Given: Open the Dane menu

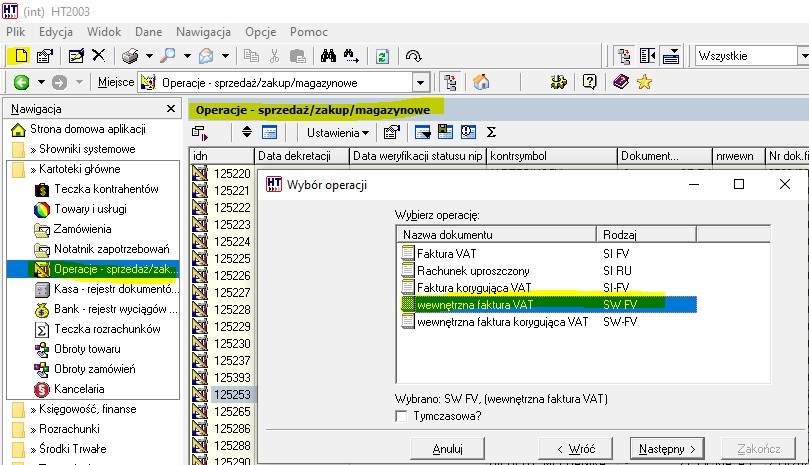Looking at the screenshot, I should (149, 32).
